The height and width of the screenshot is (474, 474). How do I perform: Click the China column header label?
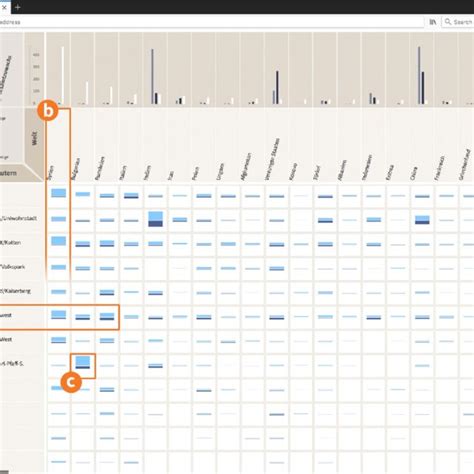[414, 173]
